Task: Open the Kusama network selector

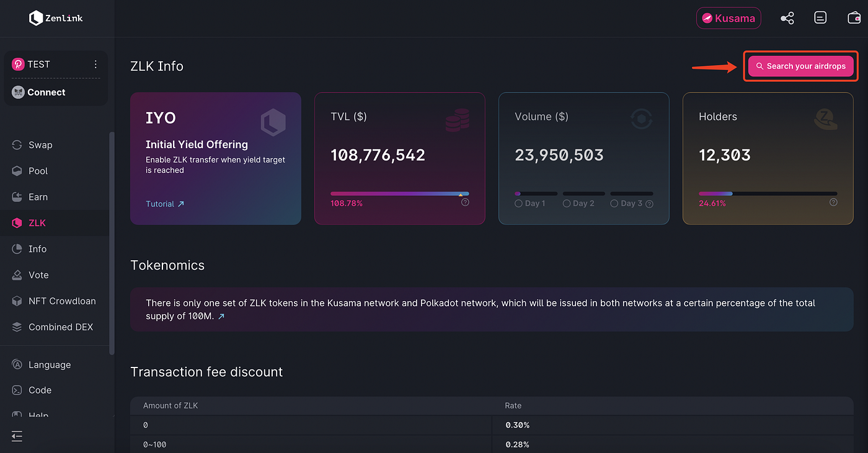Action: click(x=728, y=19)
